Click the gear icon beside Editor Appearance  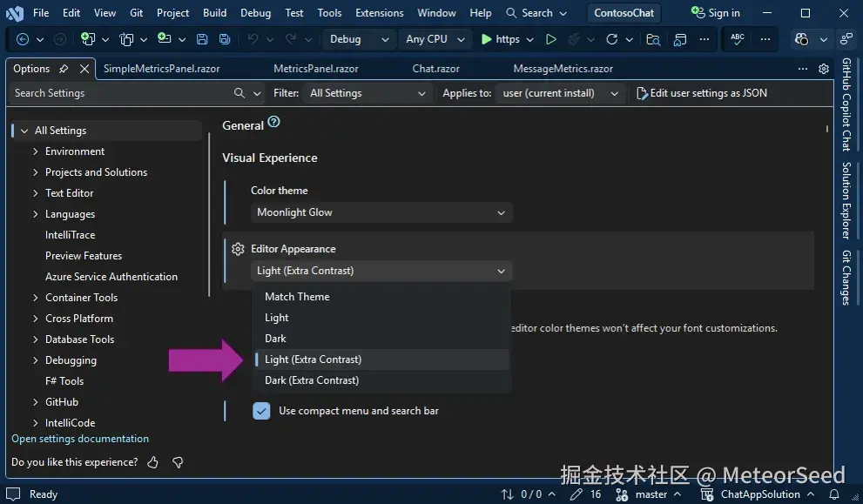pyautogui.click(x=238, y=249)
